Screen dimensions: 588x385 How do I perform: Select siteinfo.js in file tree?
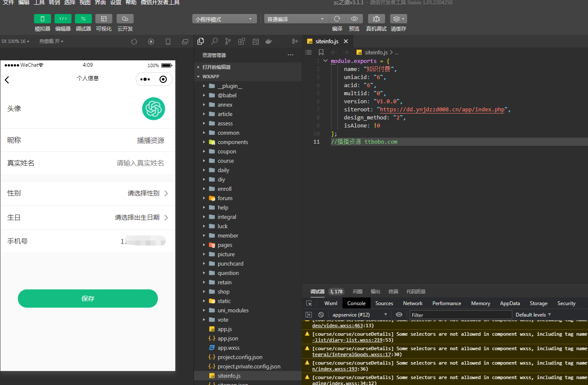pos(248,376)
